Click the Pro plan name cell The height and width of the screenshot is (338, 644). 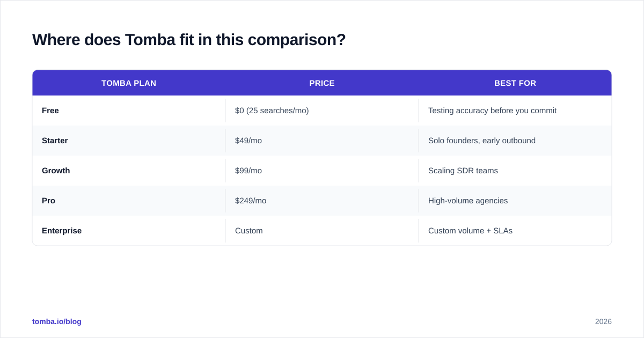tap(129, 201)
